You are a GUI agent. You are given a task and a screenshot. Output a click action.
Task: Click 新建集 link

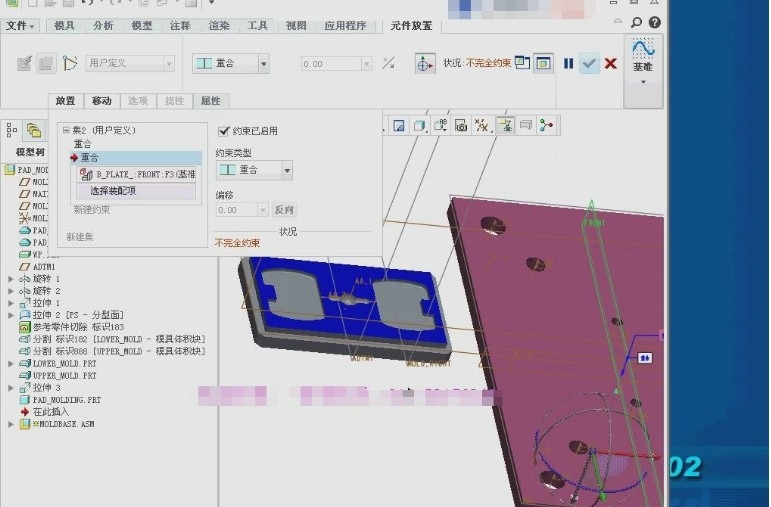[x=80, y=237]
